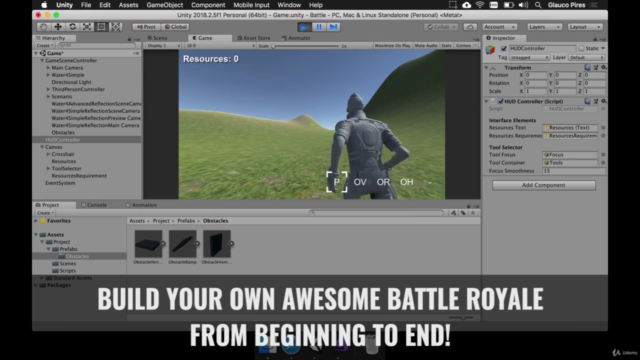Open the Account dropdown
The height and width of the screenshot is (360, 640).
[499, 27]
